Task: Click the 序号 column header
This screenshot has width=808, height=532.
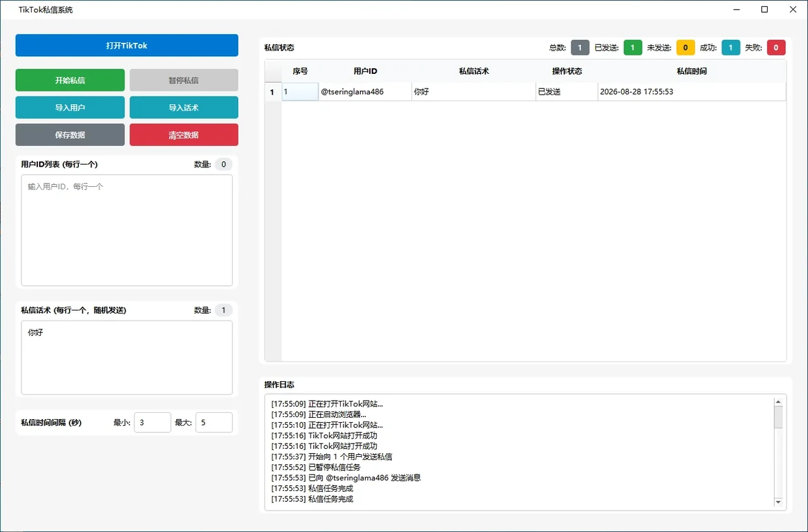Action: tap(300, 71)
